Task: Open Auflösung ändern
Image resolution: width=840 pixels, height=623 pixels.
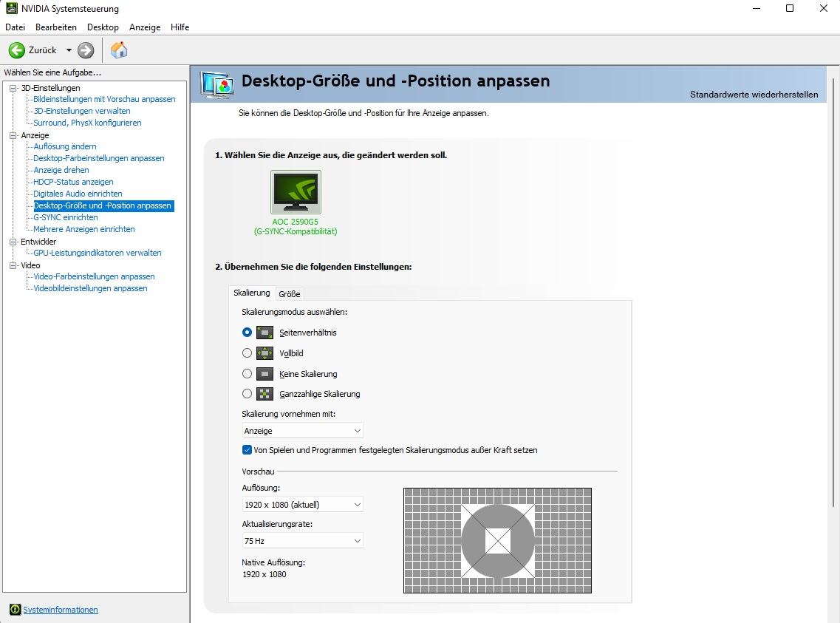Action: point(65,146)
